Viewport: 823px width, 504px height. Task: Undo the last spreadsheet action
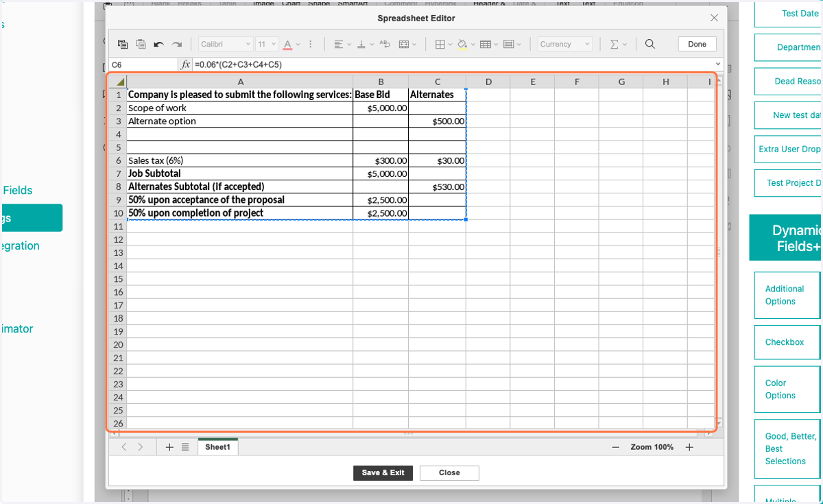click(158, 45)
